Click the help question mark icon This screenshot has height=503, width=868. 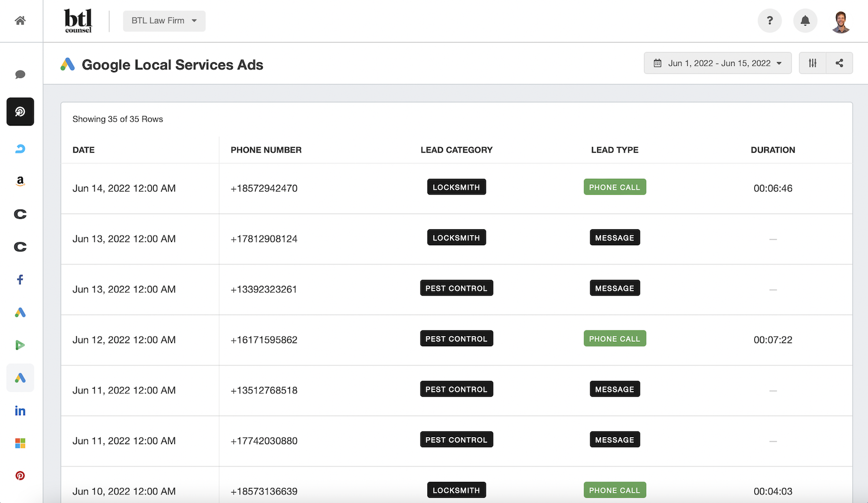tap(770, 21)
